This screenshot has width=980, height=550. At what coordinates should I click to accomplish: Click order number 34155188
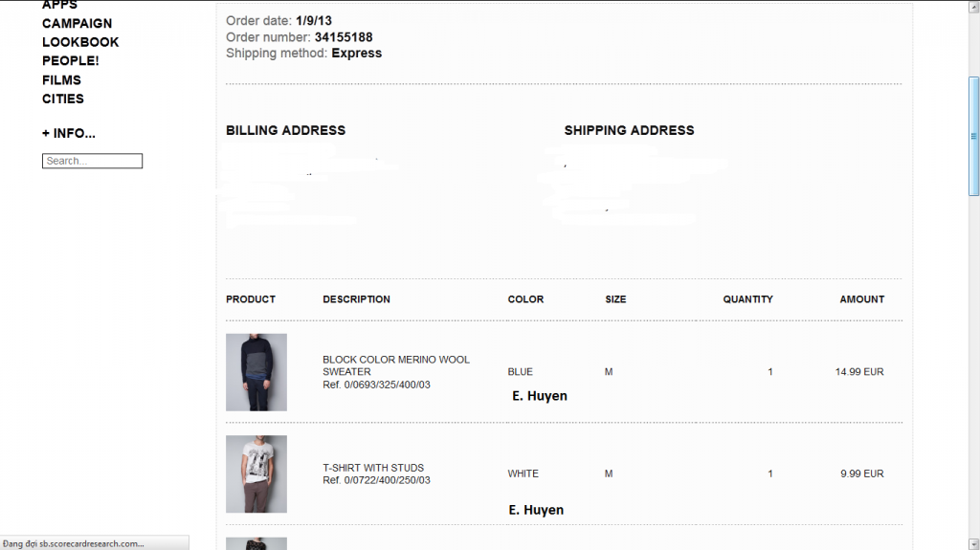pos(343,37)
